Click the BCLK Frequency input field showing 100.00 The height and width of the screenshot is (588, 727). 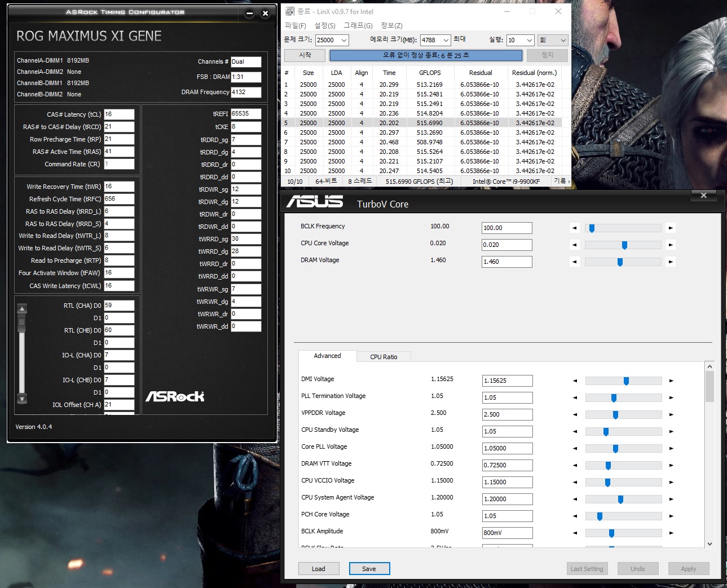pos(507,228)
